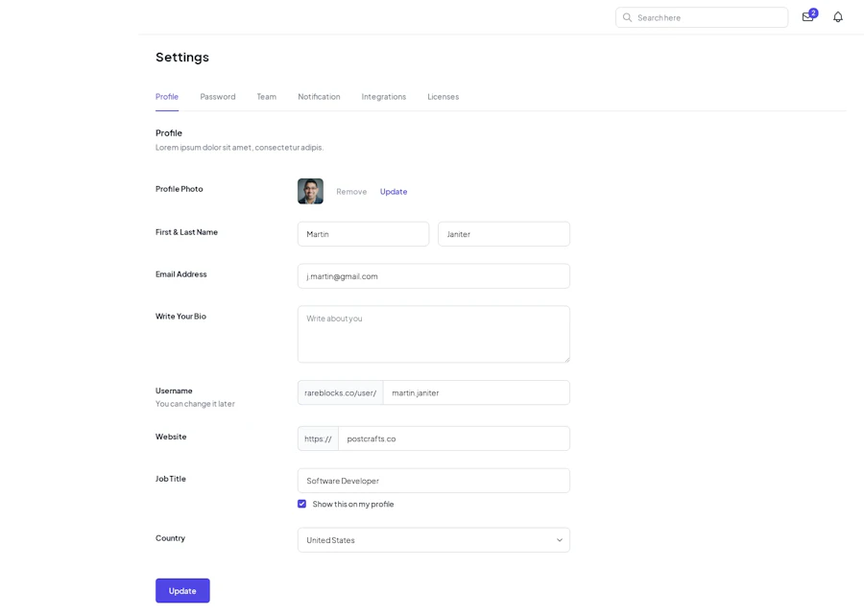The image size is (864, 616).
Task: Click the first name field Martin
Action: click(x=363, y=234)
